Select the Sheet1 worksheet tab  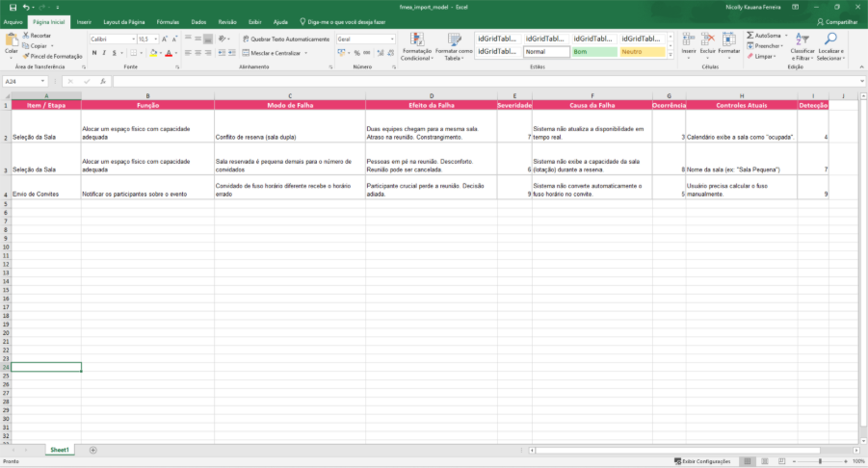60,450
